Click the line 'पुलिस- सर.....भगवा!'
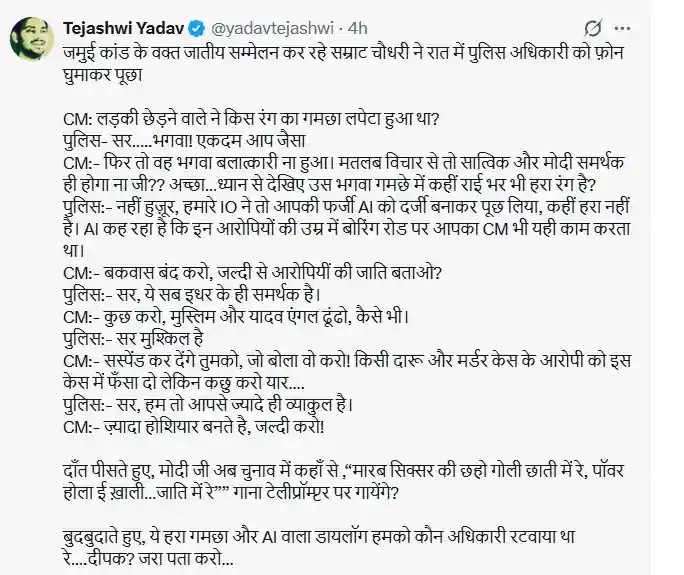The width and height of the screenshot is (684, 575). click(184, 140)
